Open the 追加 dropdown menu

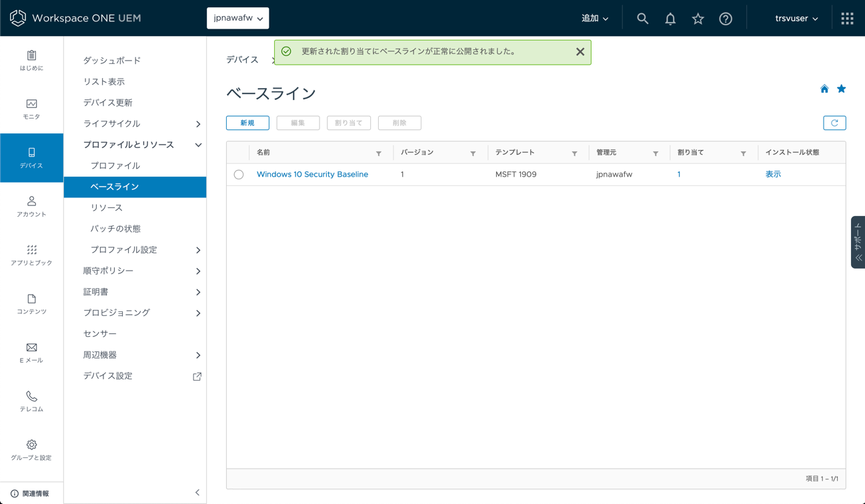coord(595,19)
